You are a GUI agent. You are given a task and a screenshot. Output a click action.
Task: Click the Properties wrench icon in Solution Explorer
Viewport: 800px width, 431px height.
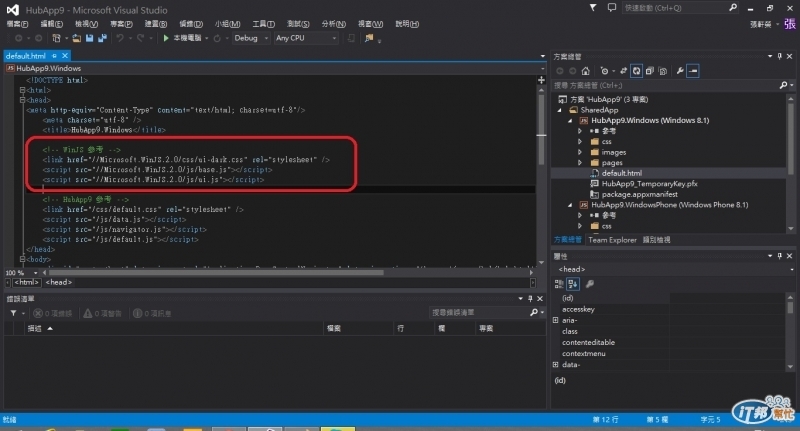[x=680, y=71]
